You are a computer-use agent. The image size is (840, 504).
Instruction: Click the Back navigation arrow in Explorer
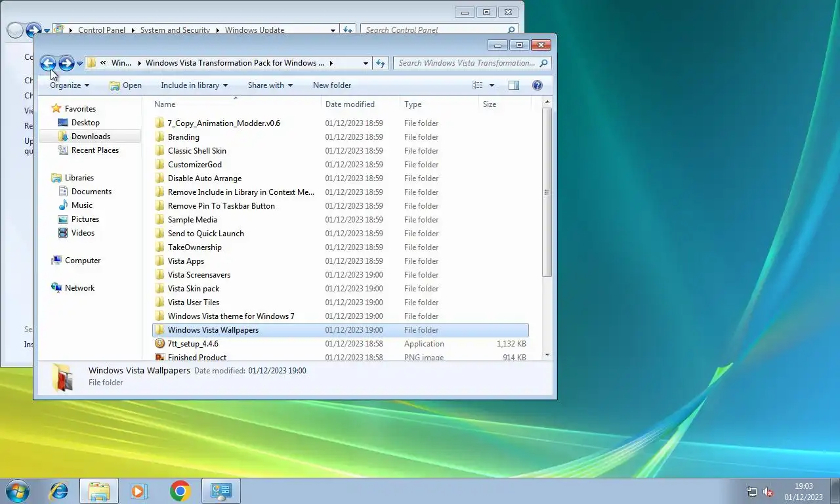click(48, 63)
